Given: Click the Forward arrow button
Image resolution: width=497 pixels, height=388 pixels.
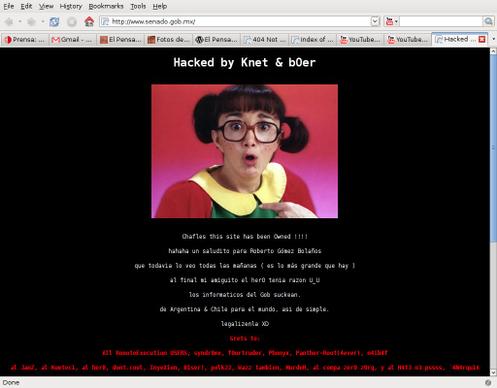Looking at the screenshot, I should pos(31,22).
